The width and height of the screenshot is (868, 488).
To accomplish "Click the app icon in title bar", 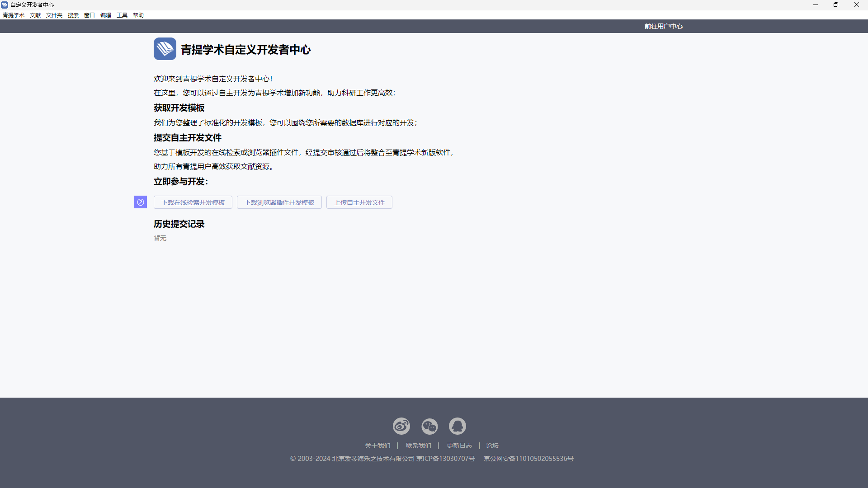I will pyautogui.click(x=5, y=5).
